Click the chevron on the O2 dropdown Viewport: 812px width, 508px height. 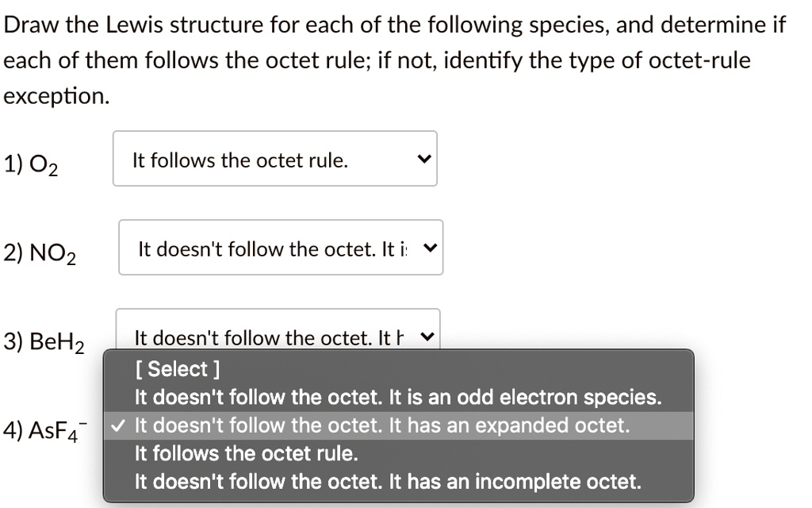(x=425, y=159)
